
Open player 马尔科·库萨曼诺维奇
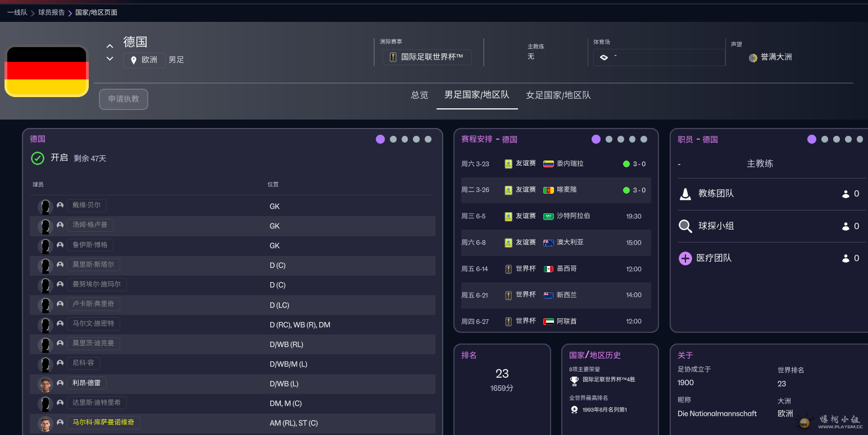point(103,422)
